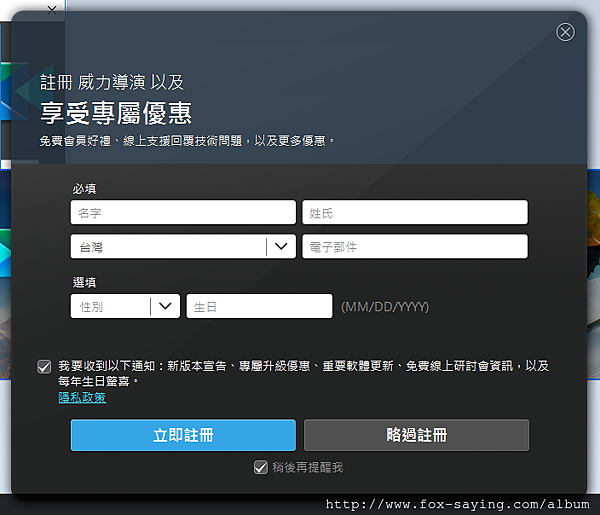This screenshot has width=600, height=515.
Task: Click the 略過註冊 skip registration button
Action: (x=416, y=435)
